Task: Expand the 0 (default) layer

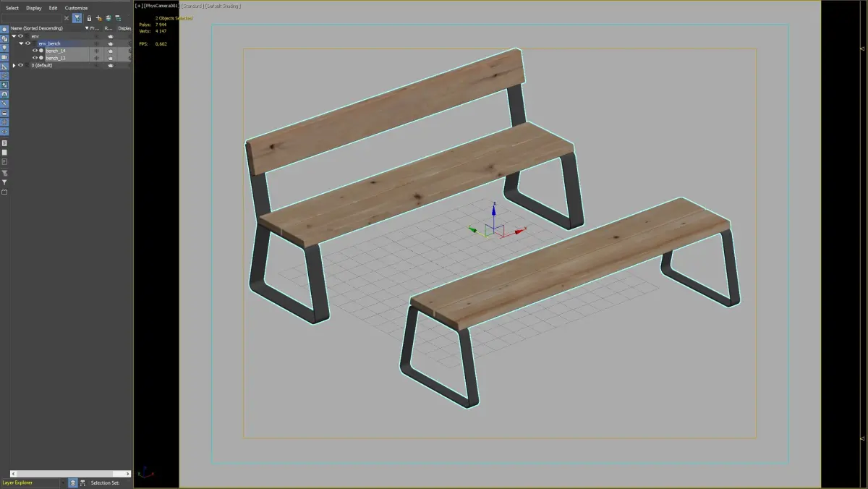Action: tap(14, 65)
